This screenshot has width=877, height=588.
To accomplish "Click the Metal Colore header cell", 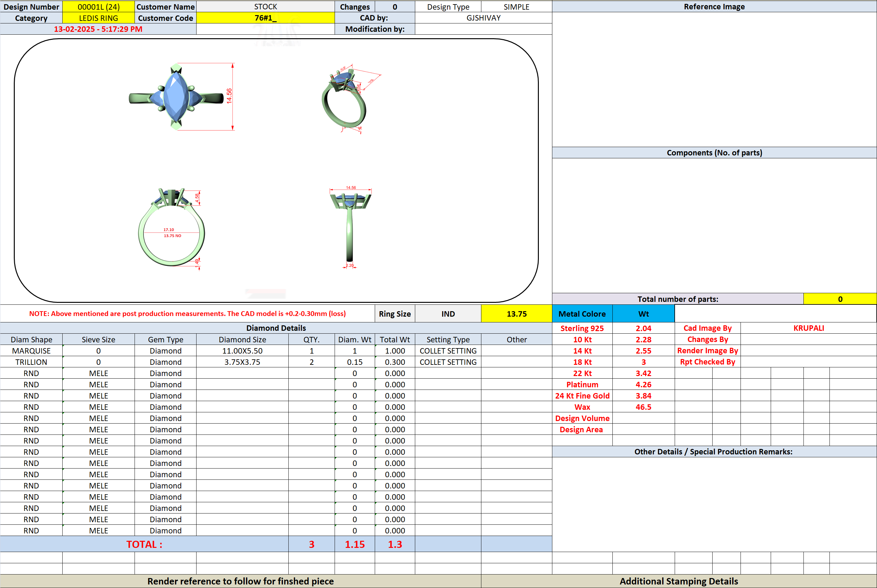I will [x=582, y=314].
